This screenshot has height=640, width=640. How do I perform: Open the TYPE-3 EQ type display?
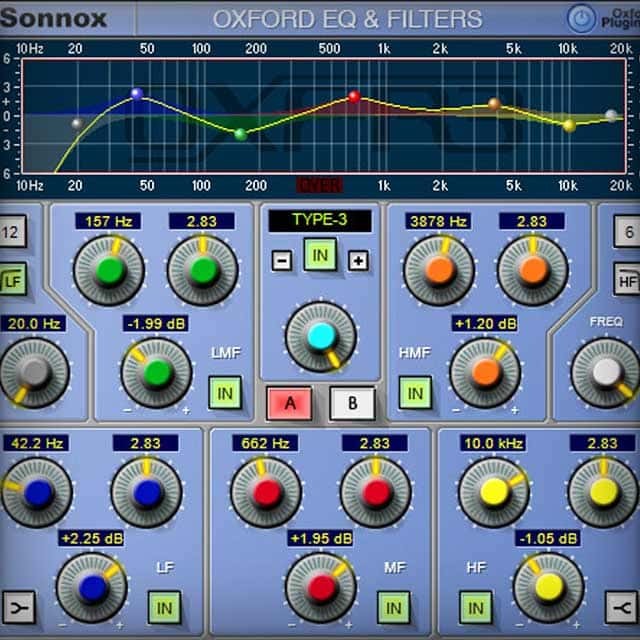coord(320,221)
